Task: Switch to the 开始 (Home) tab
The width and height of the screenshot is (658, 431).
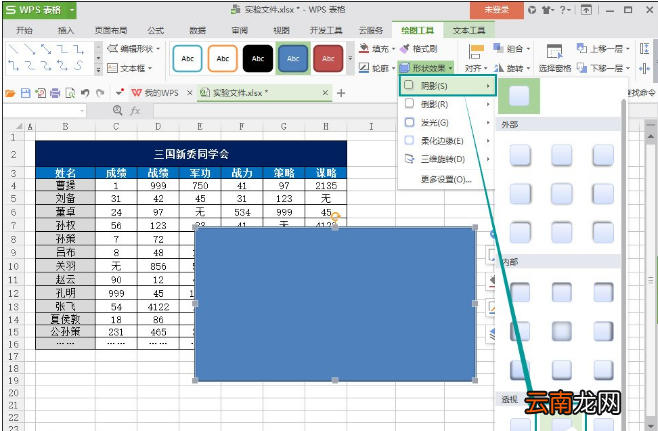Action: coord(24,30)
